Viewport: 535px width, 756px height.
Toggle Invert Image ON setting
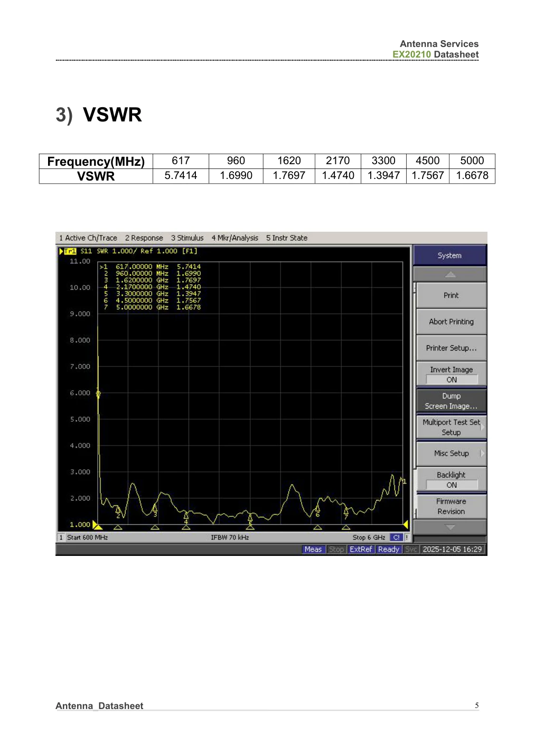(x=451, y=374)
